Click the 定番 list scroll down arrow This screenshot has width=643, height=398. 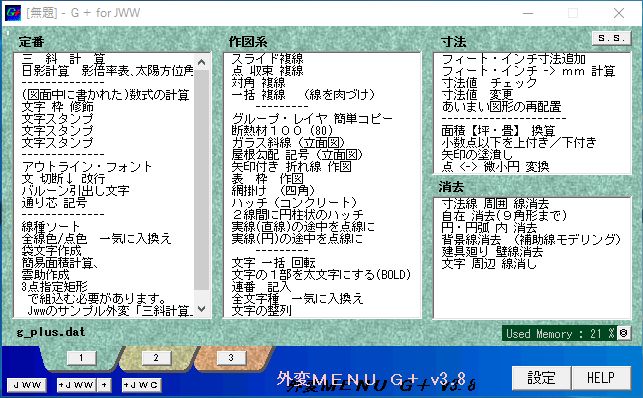(201, 309)
